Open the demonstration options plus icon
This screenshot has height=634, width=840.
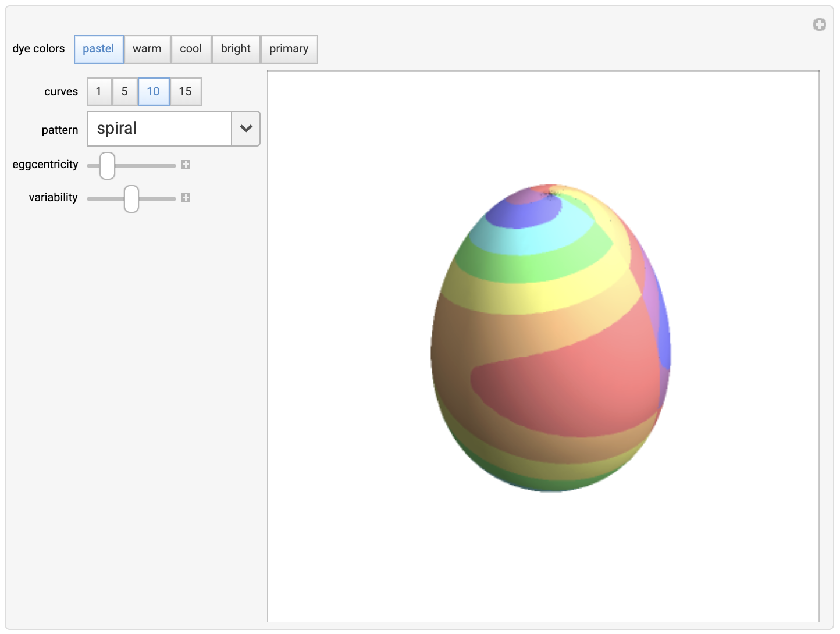[819, 24]
